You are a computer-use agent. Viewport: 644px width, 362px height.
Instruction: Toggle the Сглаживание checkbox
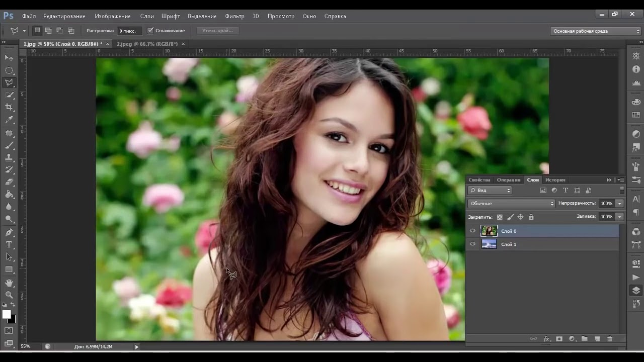[150, 31]
